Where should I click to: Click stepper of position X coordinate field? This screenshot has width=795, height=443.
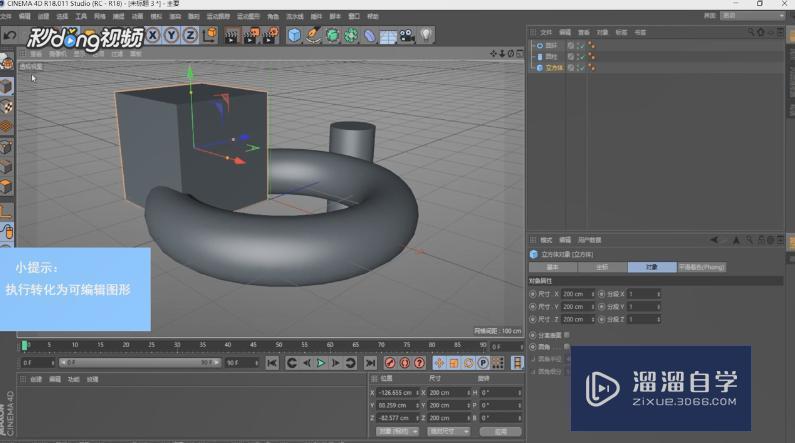pos(417,393)
